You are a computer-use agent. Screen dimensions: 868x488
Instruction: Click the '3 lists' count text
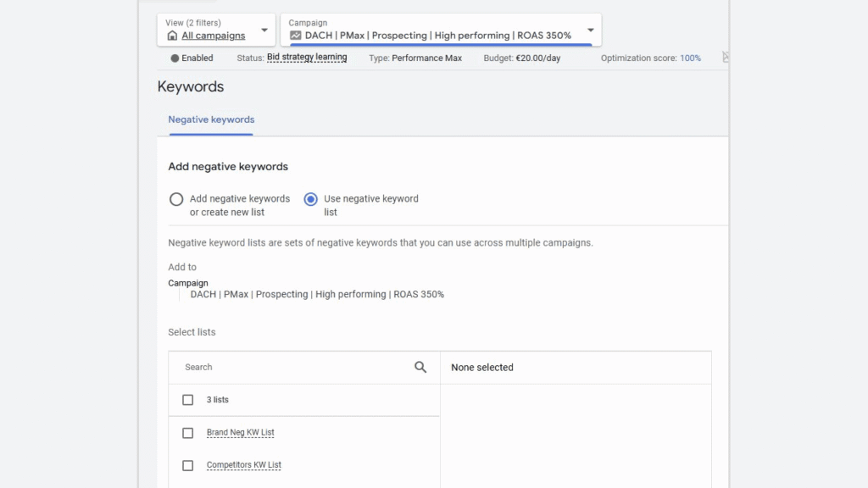(218, 400)
